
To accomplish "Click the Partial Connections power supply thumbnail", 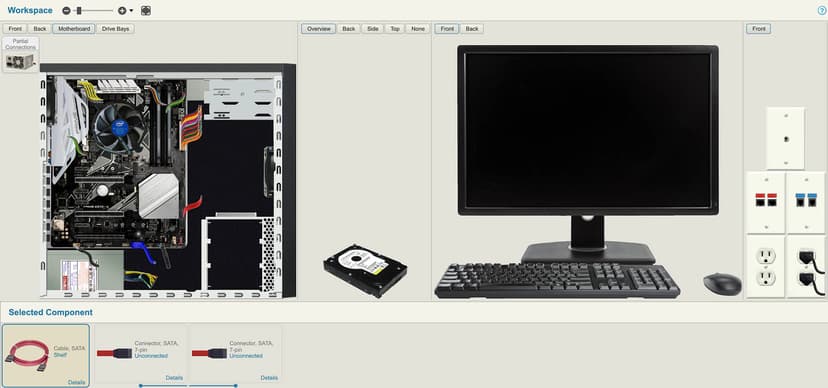I will [x=21, y=54].
